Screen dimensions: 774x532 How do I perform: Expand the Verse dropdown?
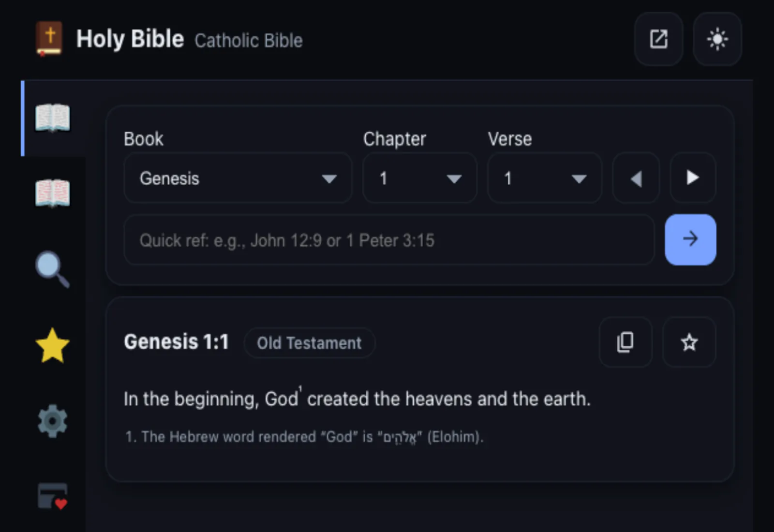544,178
